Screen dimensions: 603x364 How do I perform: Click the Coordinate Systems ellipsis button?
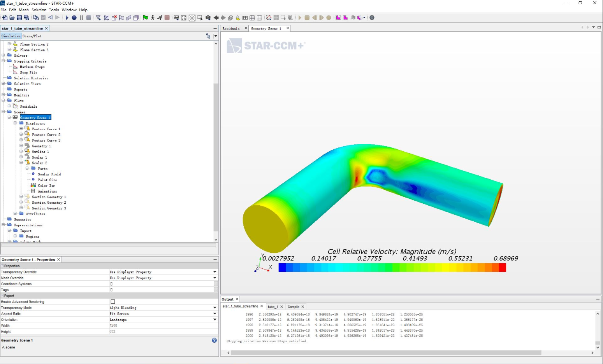[x=215, y=284]
